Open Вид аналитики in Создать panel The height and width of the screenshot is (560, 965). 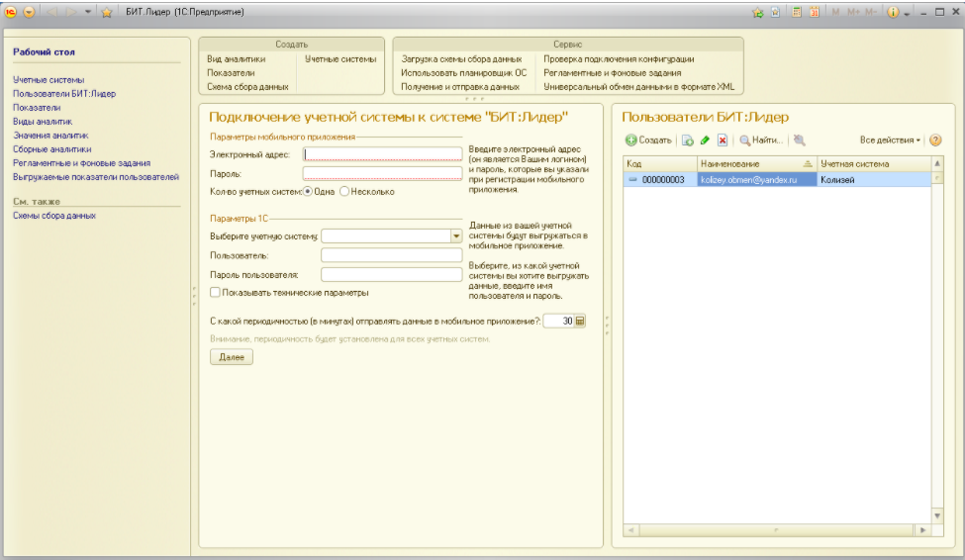tap(237, 59)
